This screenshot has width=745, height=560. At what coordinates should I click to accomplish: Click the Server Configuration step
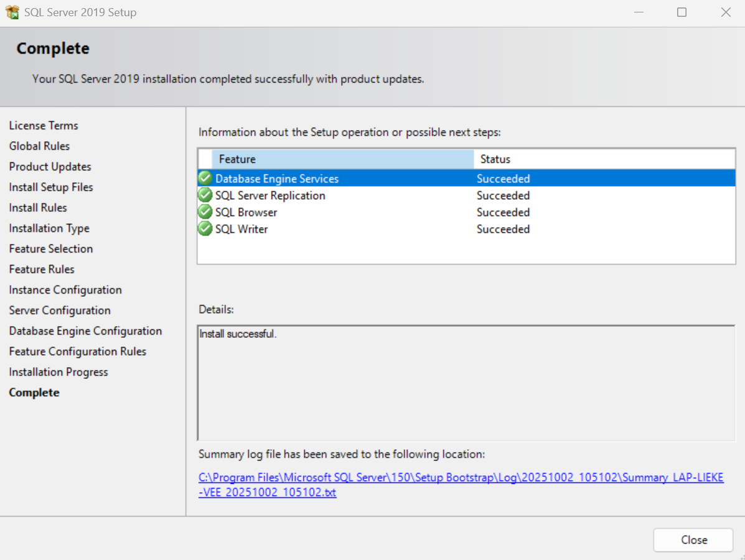(x=60, y=310)
